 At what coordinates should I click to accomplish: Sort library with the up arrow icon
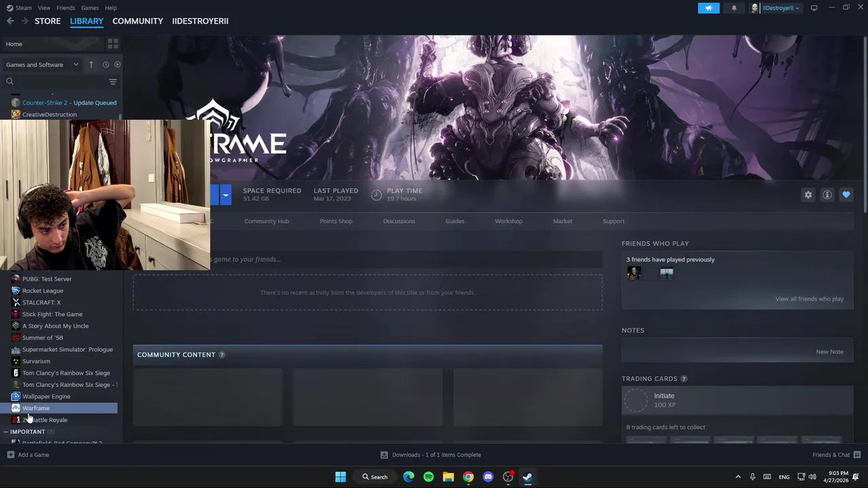click(x=91, y=64)
